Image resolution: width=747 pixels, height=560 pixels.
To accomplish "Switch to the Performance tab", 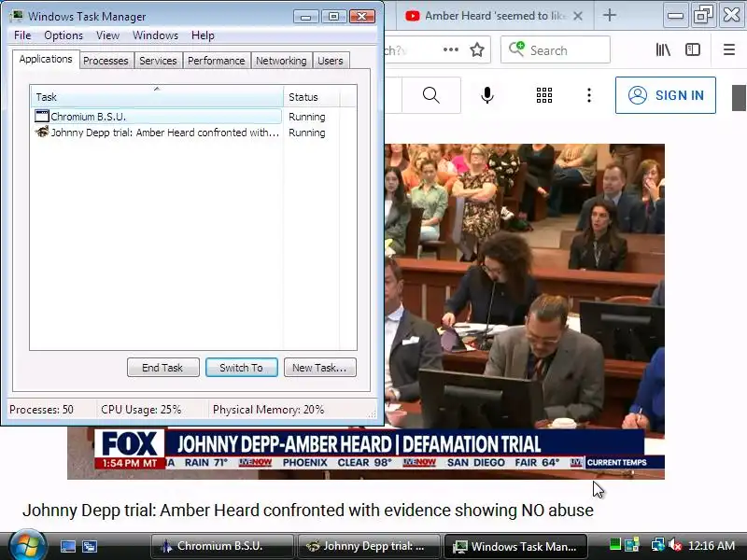I will pyautogui.click(x=217, y=61).
